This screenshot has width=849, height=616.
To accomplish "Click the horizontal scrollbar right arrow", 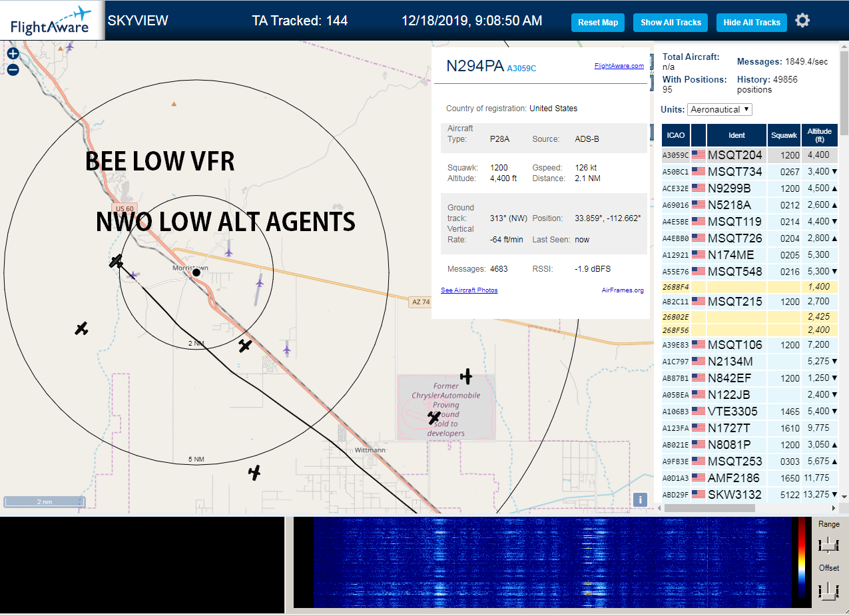I will 835,507.
